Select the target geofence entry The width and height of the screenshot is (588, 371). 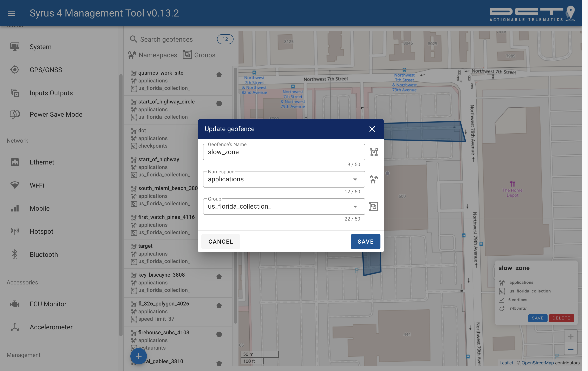(178, 254)
